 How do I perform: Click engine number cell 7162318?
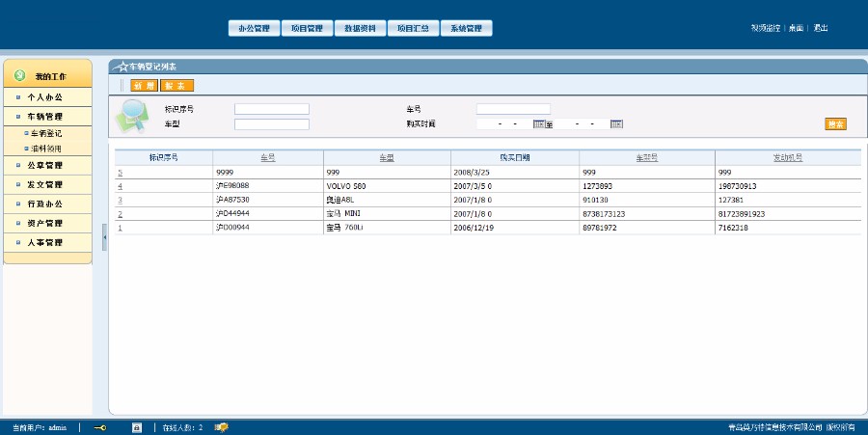[x=733, y=228]
